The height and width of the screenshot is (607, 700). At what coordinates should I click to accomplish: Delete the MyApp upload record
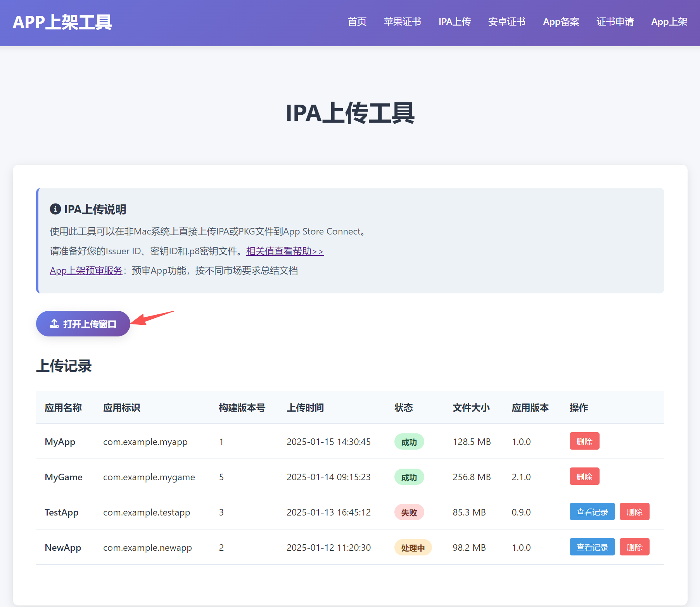tap(584, 441)
